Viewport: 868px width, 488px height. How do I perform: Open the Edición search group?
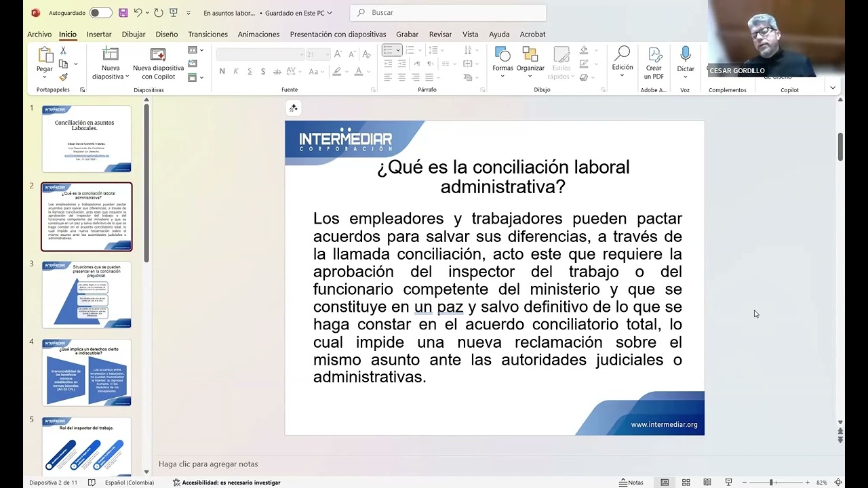tap(623, 62)
